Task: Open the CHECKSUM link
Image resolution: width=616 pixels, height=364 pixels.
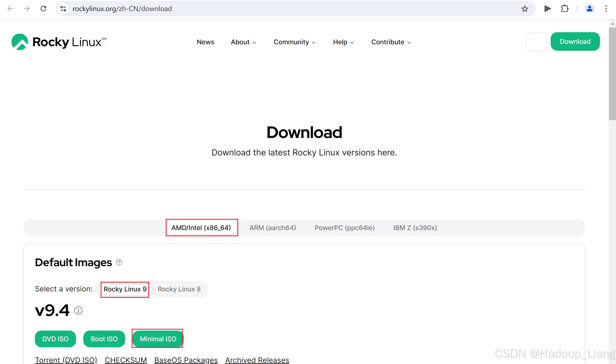Action: tap(126, 360)
